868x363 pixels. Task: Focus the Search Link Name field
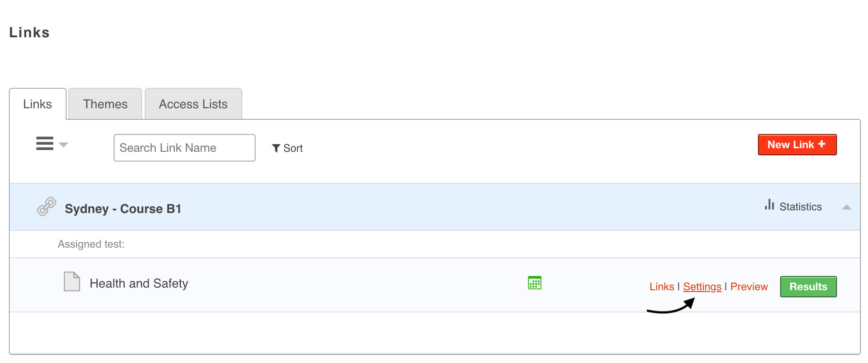tap(184, 148)
